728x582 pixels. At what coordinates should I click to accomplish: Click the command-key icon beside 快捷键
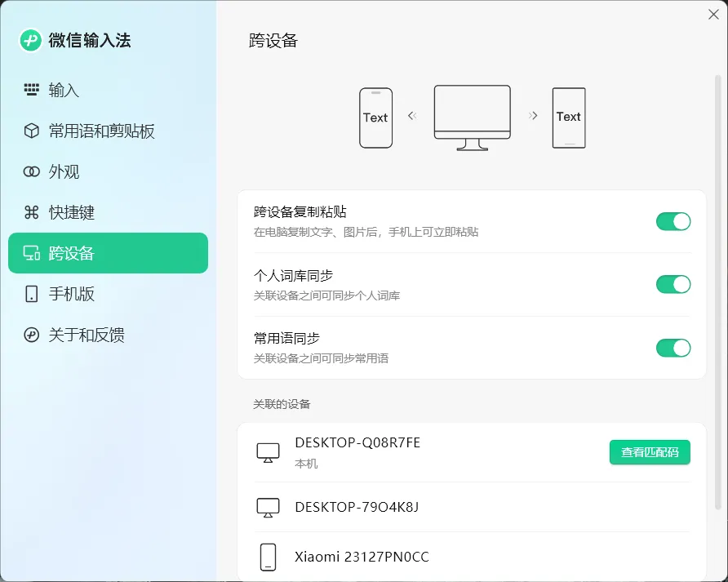(32, 212)
